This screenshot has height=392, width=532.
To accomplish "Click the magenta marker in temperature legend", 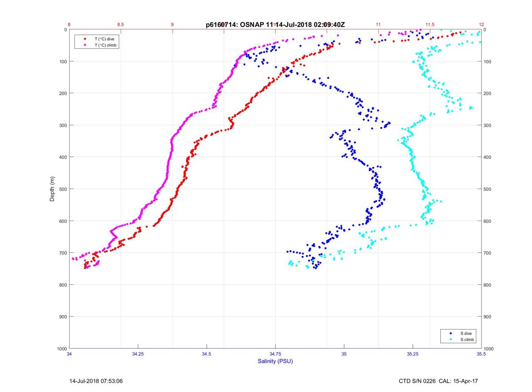I will [x=85, y=45].
